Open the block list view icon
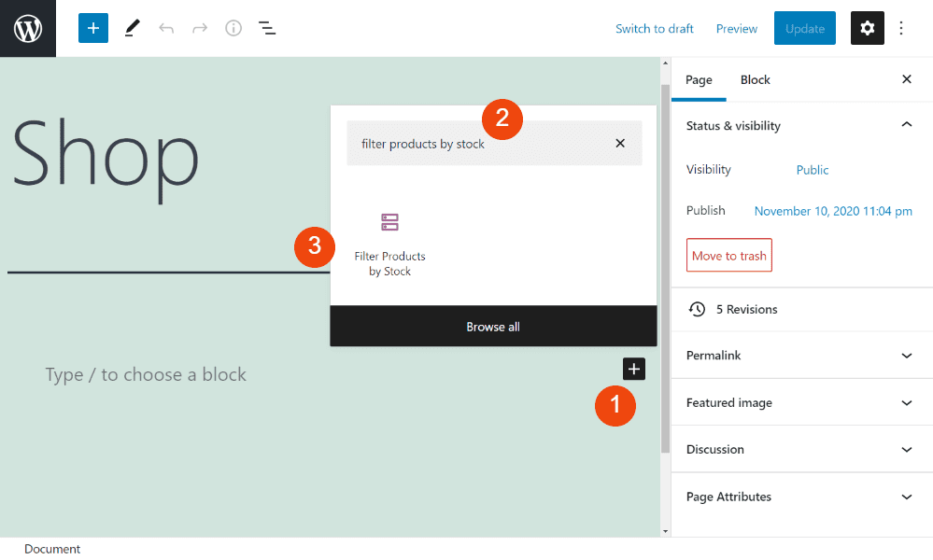 pyautogui.click(x=267, y=28)
